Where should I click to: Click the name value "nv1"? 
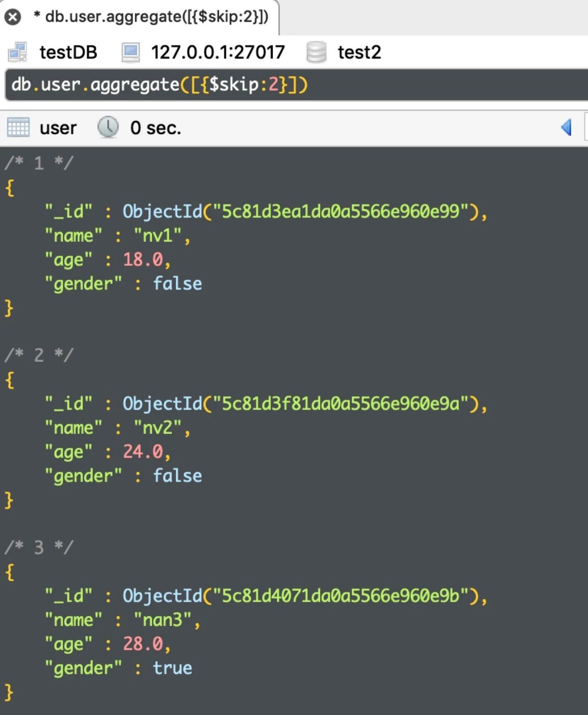158,236
